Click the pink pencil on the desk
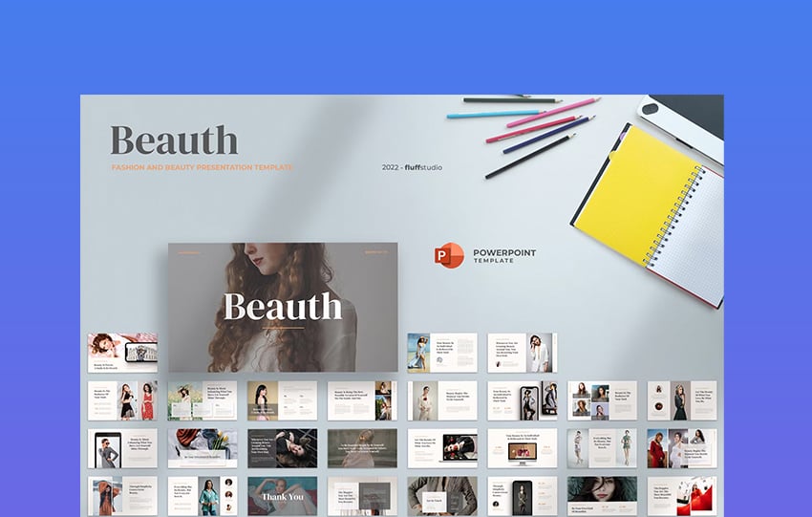812x517 pixels. (x=554, y=113)
